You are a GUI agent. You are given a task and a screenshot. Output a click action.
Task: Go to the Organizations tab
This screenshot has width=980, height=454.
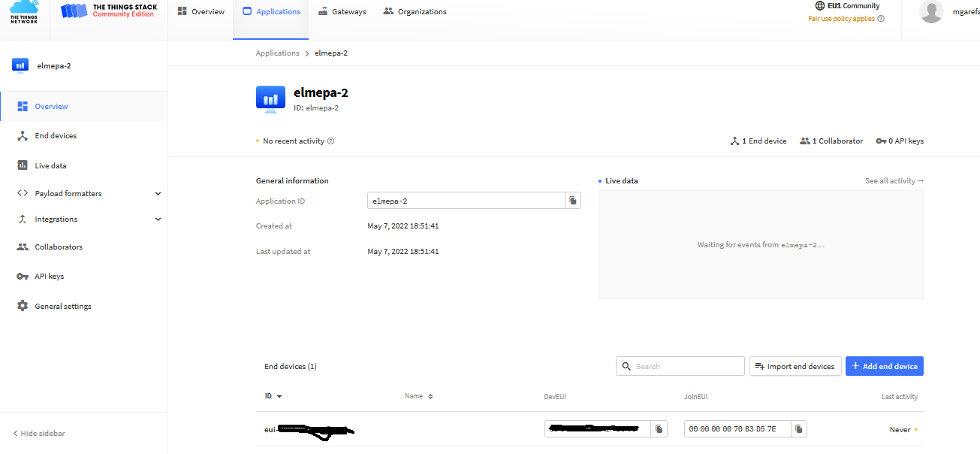415,12
